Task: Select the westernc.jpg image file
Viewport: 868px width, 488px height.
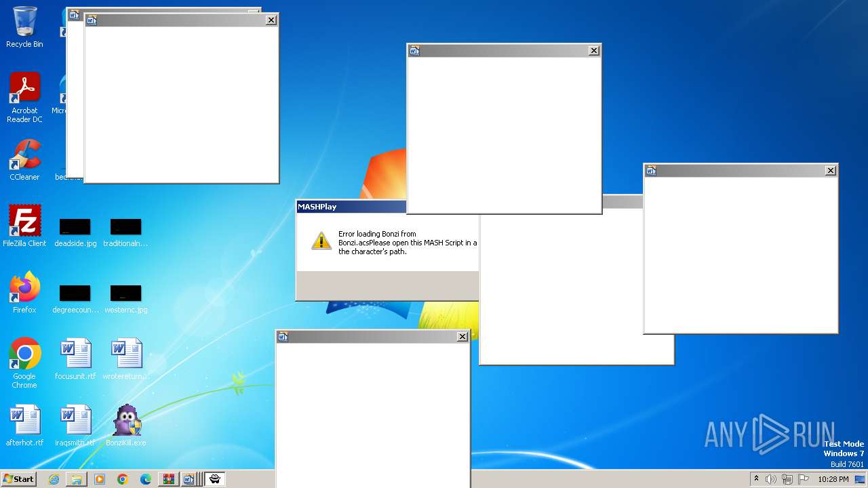Action: (x=126, y=299)
